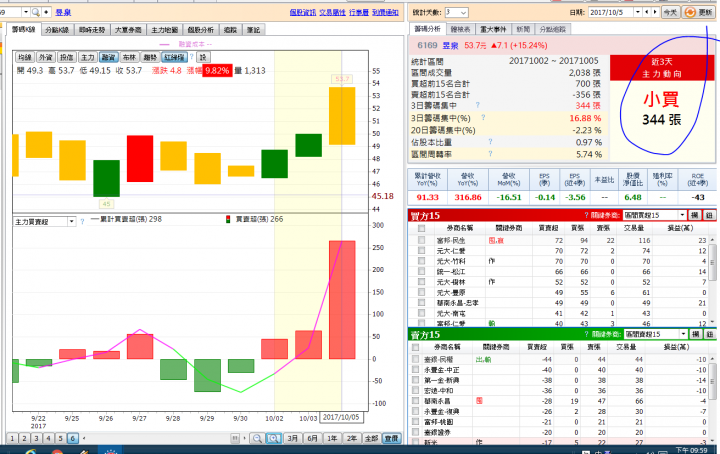Click the magnifier search icon beside stock code
720x454 pixels.
coord(35,12)
